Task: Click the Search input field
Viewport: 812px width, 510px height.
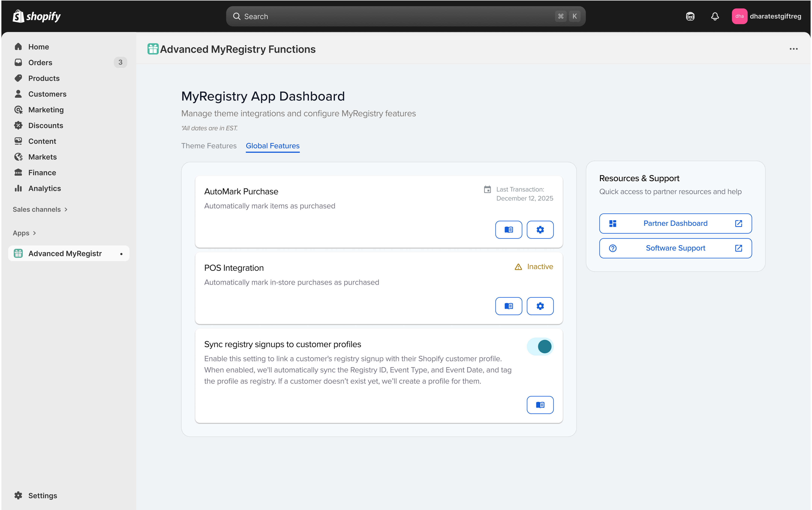Action: click(398, 16)
